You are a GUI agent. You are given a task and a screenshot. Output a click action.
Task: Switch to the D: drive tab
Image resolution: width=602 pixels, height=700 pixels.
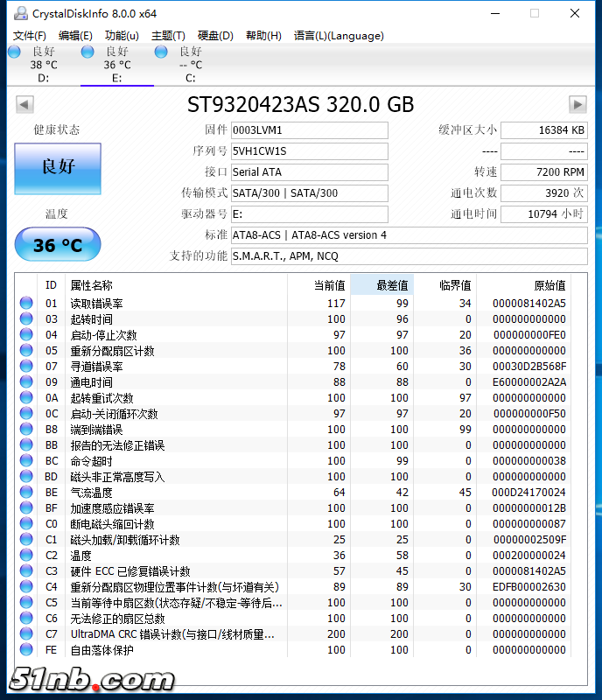click(44, 65)
